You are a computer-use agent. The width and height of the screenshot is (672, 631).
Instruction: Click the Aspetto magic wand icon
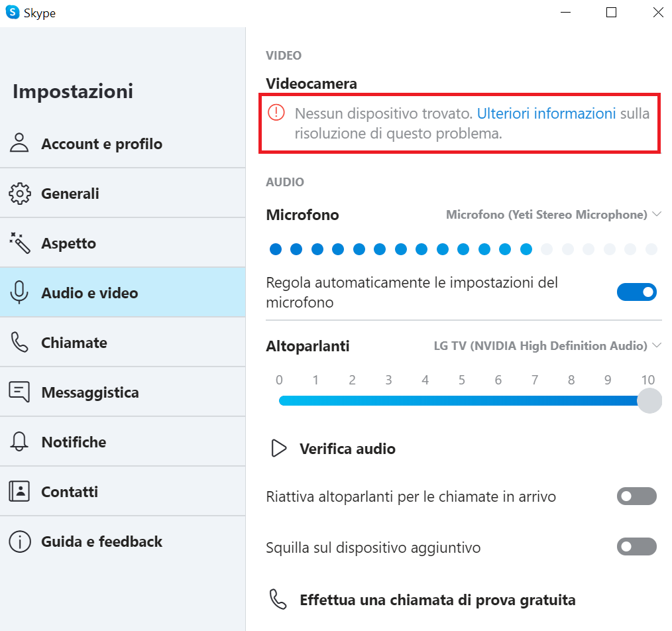tap(20, 243)
